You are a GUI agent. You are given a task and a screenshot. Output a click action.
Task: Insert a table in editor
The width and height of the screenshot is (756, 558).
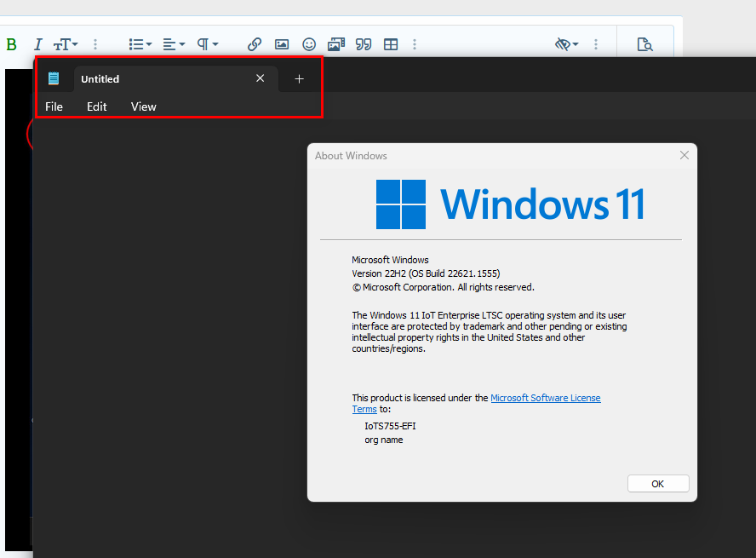(x=391, y=44)
